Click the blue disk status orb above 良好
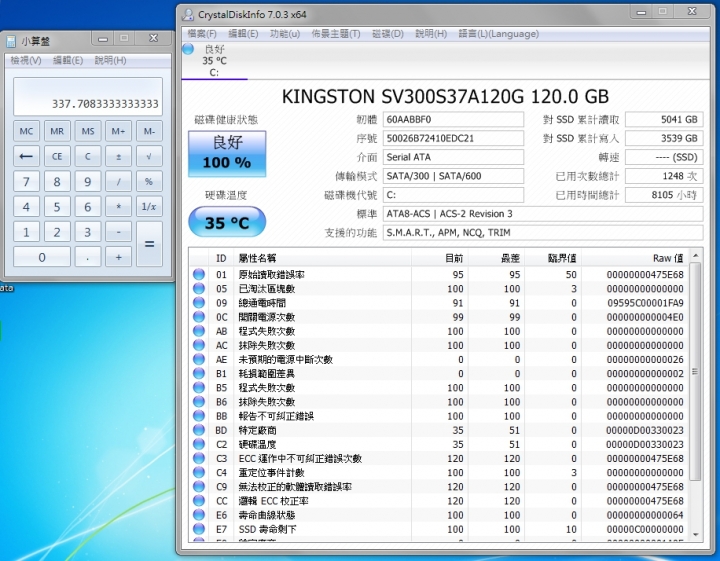 point(188,49)
